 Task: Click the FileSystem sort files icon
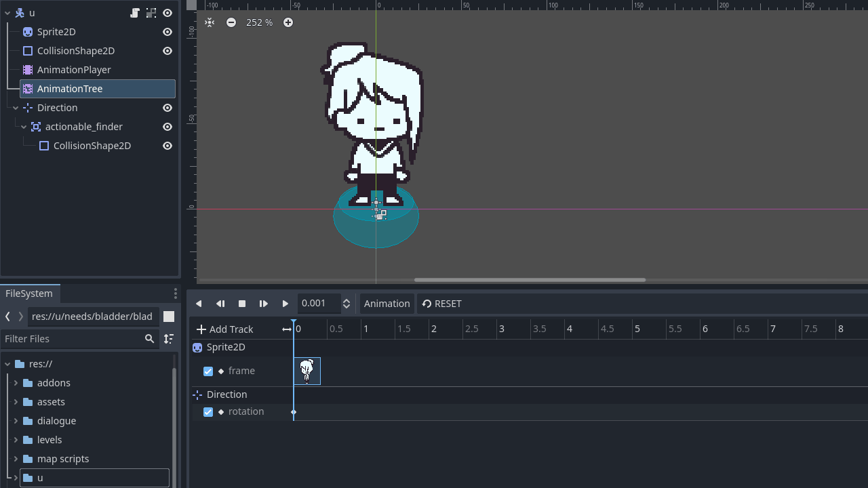[169, 339]
